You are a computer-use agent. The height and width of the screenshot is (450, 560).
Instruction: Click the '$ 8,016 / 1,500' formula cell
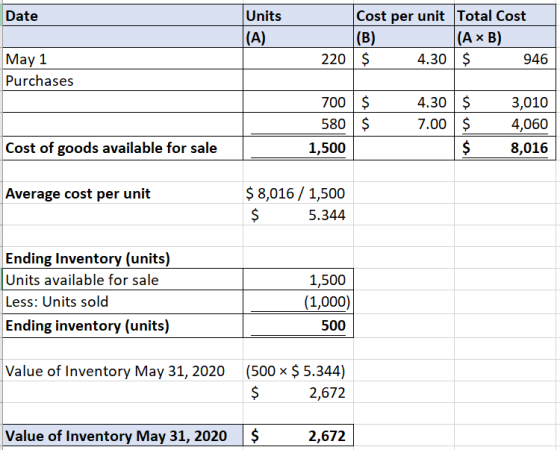click(x=298, y=193)
